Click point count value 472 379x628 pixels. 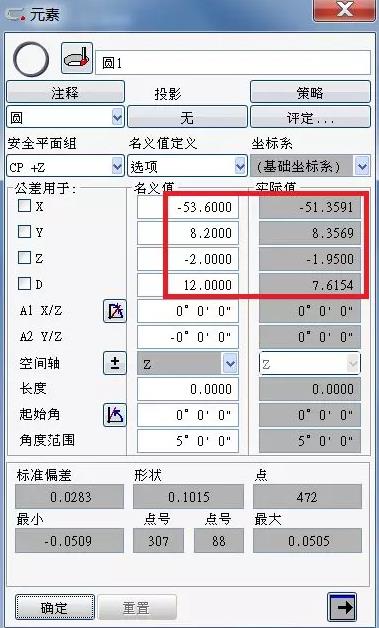click(x=307, y=497)
